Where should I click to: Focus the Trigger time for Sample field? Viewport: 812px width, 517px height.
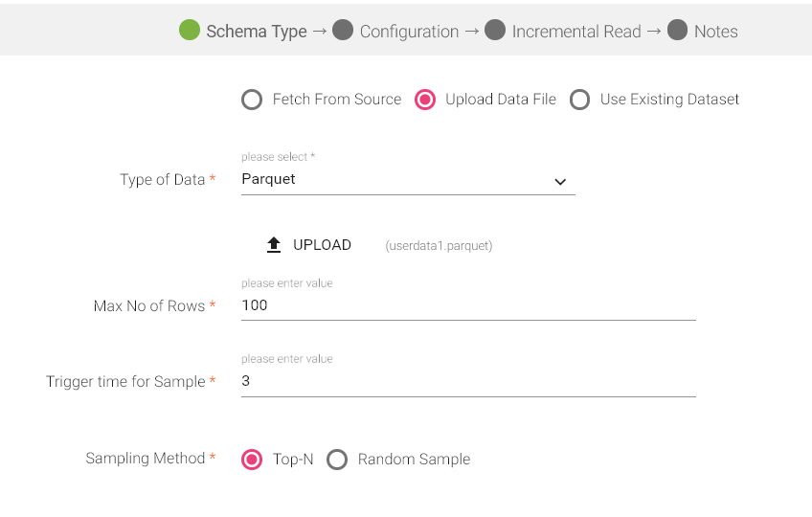(x=467, y=381)
